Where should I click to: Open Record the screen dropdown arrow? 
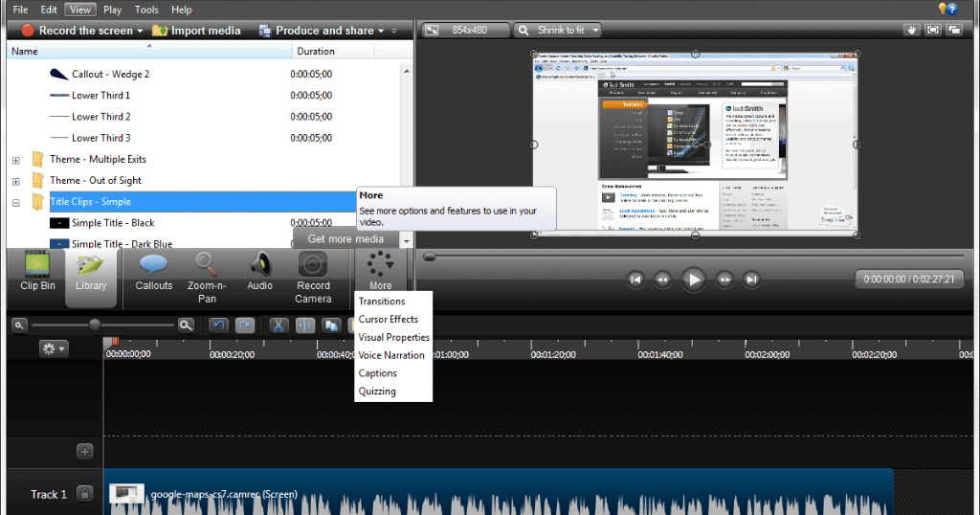point(140,31)
